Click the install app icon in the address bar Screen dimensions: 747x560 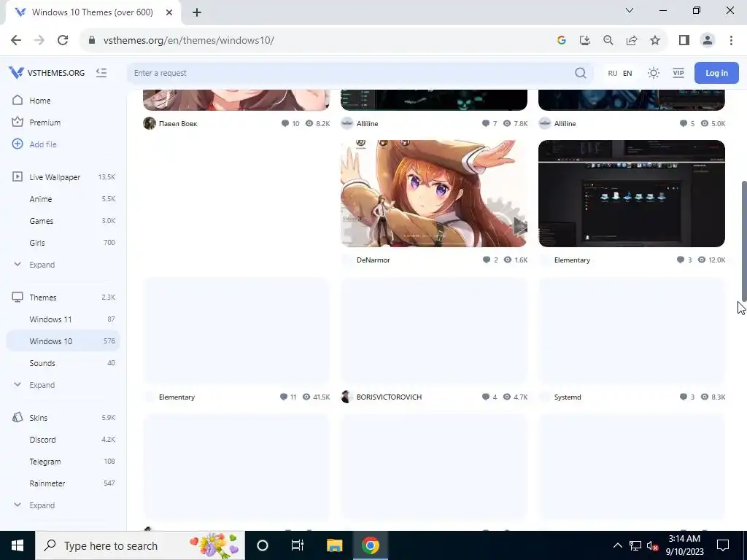tap(584, 40)
